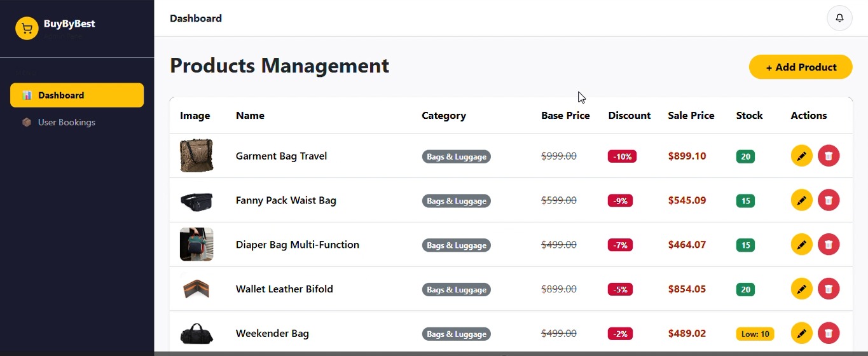
Task: Click the struck-through $999.00 base price
Action: [x=559, y=156]
